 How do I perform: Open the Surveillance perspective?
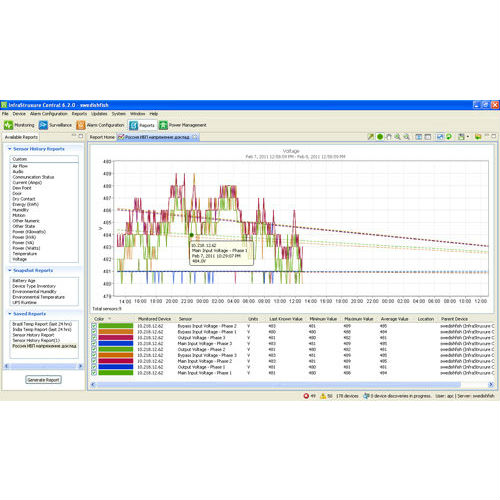pyautogui.click(x=55, y=125)
